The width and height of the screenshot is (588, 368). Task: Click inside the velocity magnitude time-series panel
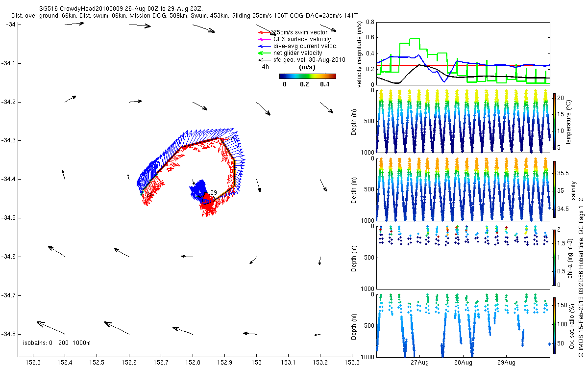coord(463,54)
